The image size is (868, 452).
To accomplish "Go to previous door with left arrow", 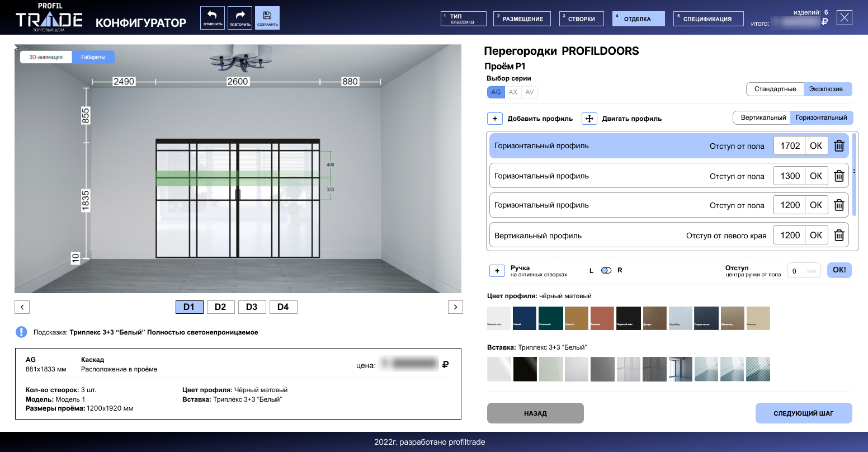I will point(22,307).
